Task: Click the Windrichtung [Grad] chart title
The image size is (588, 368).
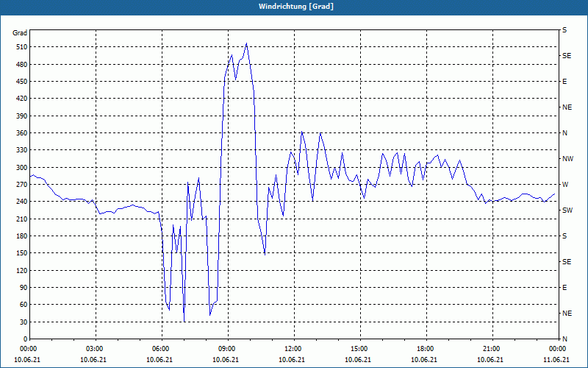Action: click(x=296, y=7)
